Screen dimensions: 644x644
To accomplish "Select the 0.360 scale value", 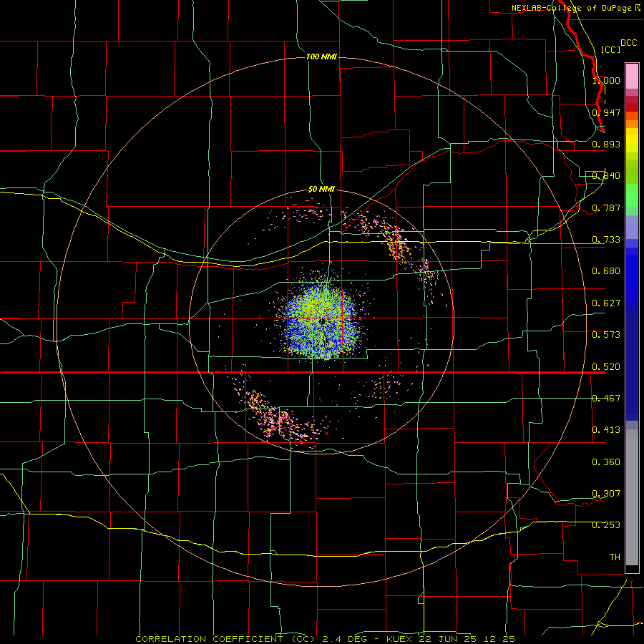I will (x=606, y=462).
